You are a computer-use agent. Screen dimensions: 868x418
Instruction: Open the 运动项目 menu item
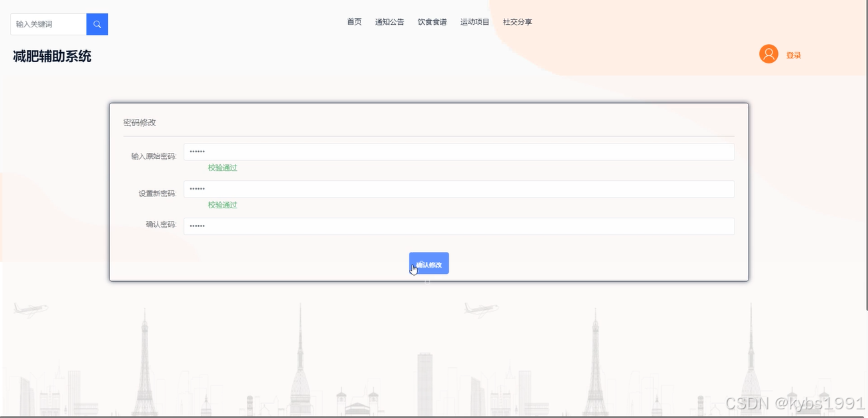click(475, 22)
